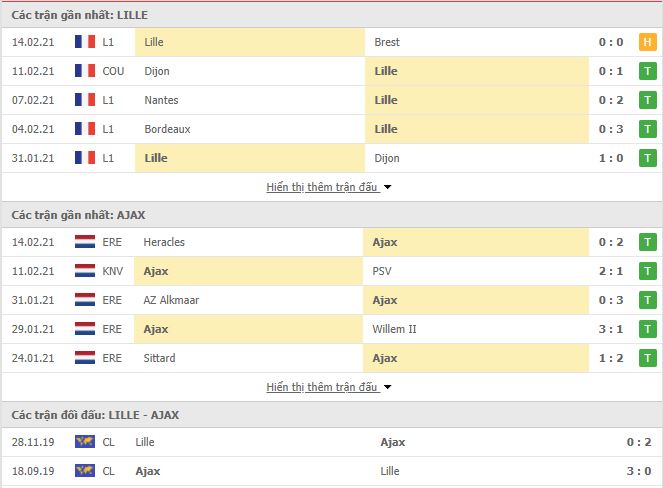This screenshot has width=663, height=488.
Task: Click the Dutch flag in the Sittard row
Action: pos(85,358)
